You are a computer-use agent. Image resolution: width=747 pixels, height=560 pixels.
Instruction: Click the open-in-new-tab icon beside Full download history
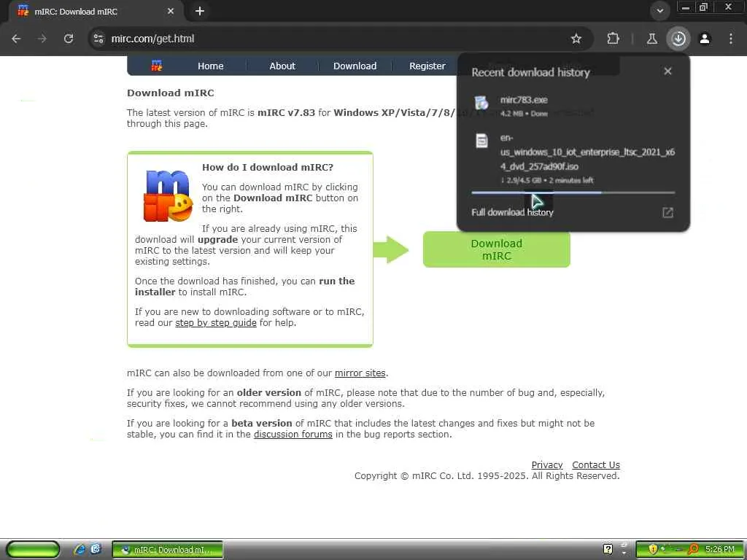click(668, 212)
